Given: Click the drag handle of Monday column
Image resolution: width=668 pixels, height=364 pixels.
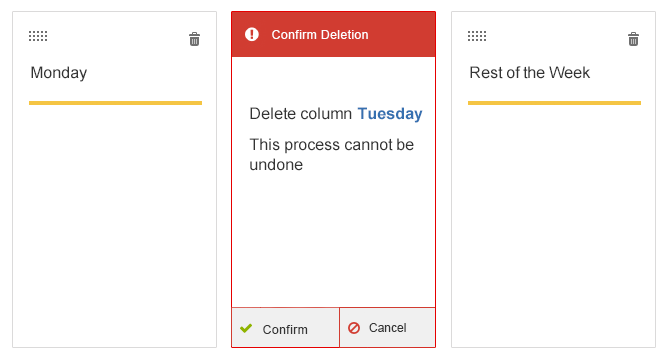Looking at the screenshot, I should 38,36.
